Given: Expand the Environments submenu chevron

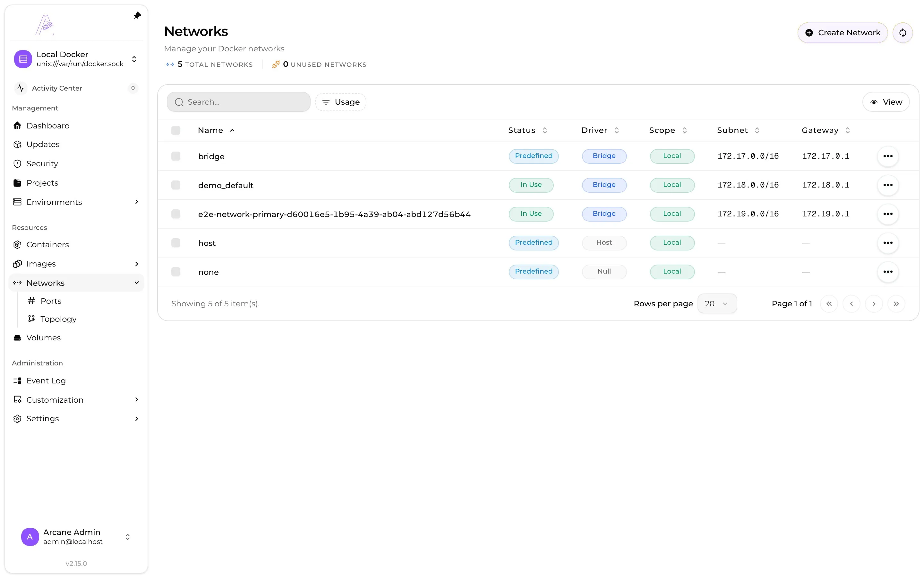Looking at the screenshot, I should click(x=137, y=202).
